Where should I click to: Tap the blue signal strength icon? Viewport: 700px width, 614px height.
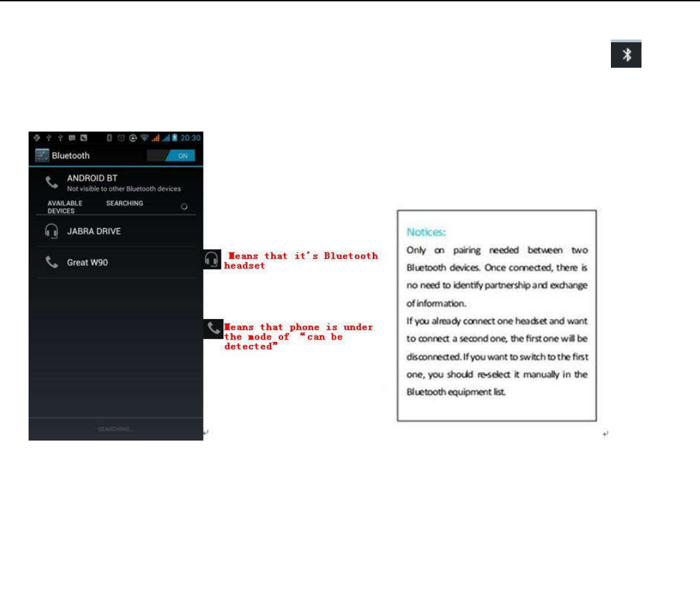click(x=166, y=138)
